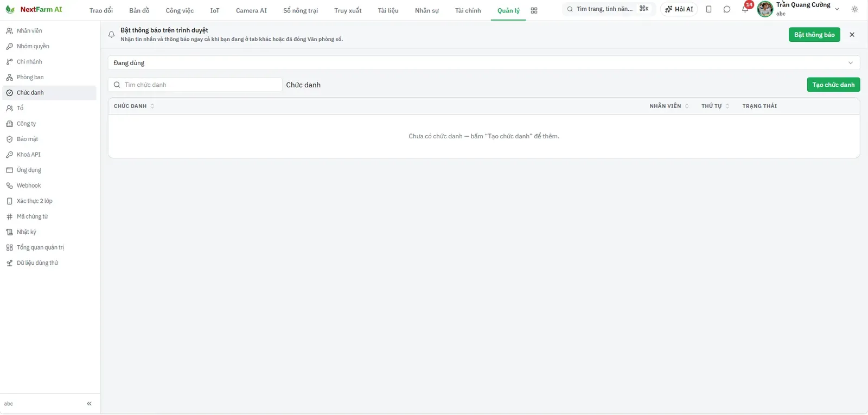
Task: Go to the Tài chính tab
Action: pos(468,11)
